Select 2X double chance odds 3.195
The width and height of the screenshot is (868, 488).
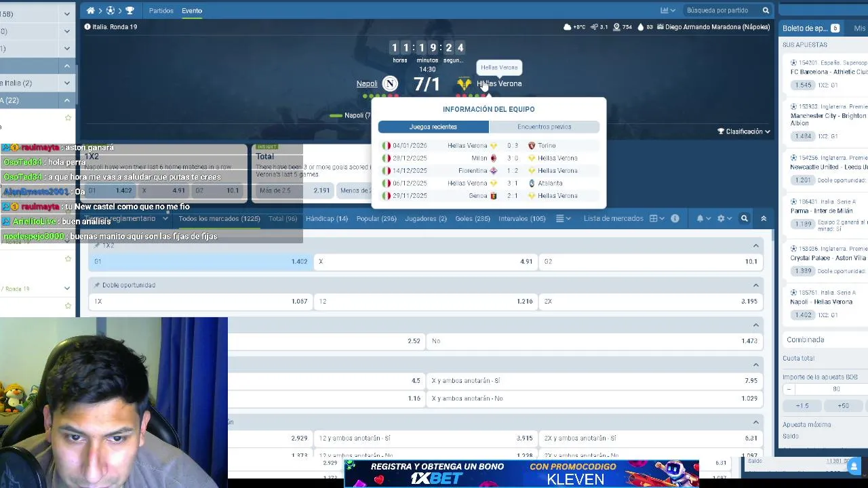coord(651,302)
